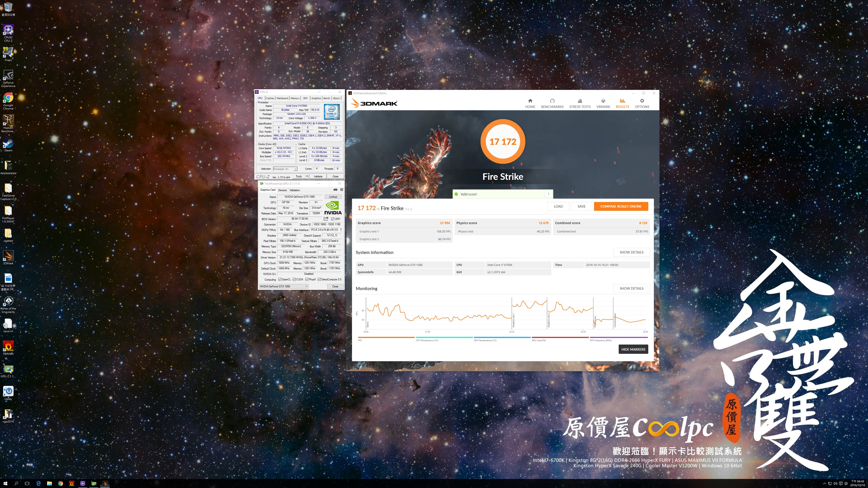868x488 pixels.
Task: Open Microsoft Edge from taskbar
Action: (x=38, y=483)
